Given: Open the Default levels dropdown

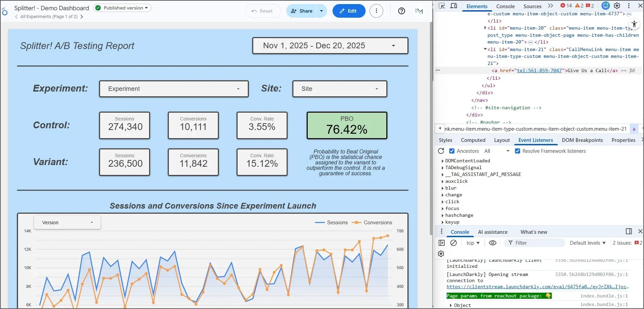Looking at the screenshot, I should coord(587,243).
